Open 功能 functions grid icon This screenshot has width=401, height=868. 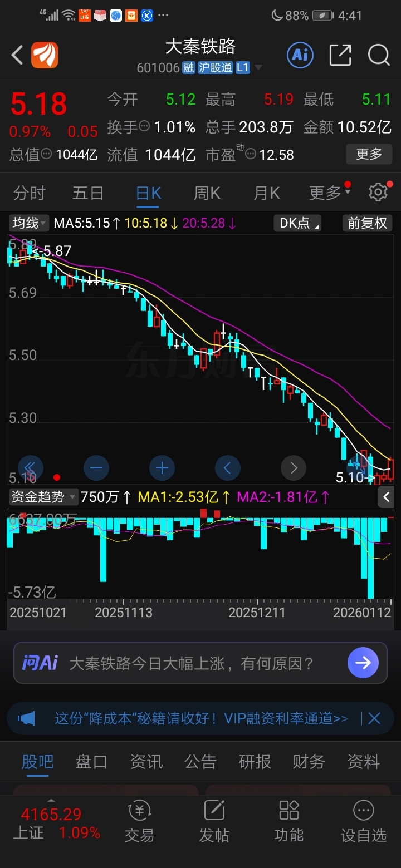pos(288,822)
